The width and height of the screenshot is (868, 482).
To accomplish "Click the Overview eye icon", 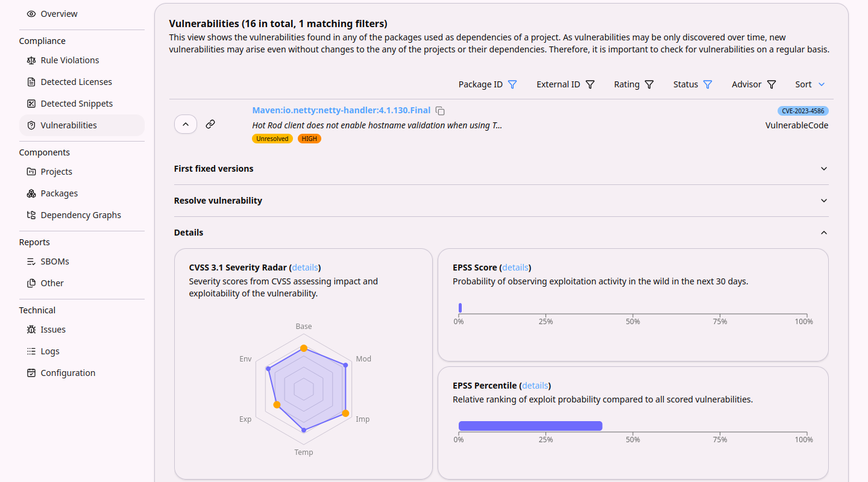I will [x=31, y=14].
